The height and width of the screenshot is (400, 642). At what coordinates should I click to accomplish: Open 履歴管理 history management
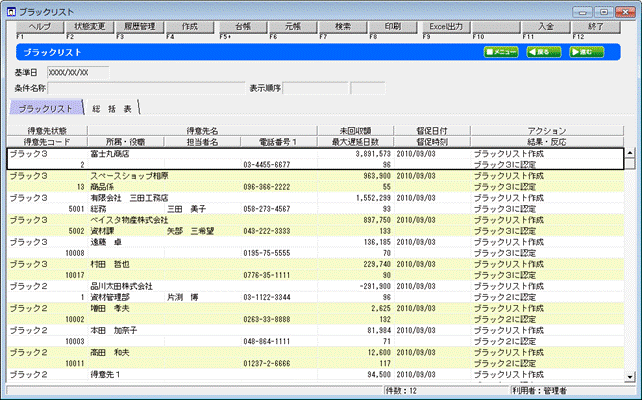point(141,26)
